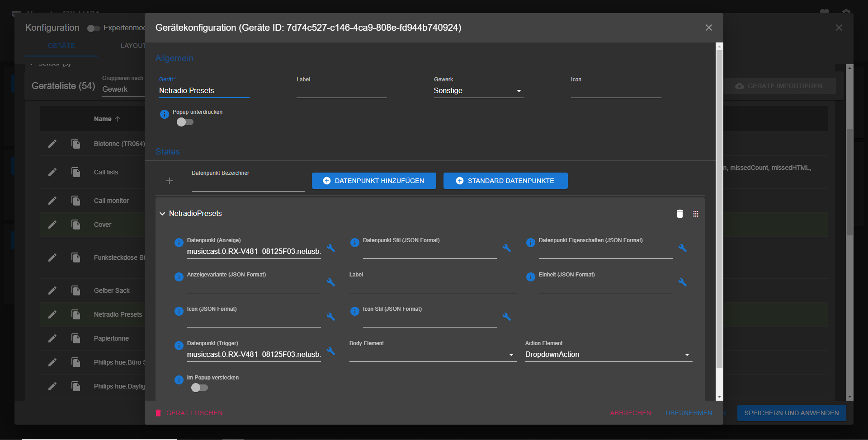Toggle Expertenmodus switch
This screenshot has height=440, width=868.
click(94, 28)
